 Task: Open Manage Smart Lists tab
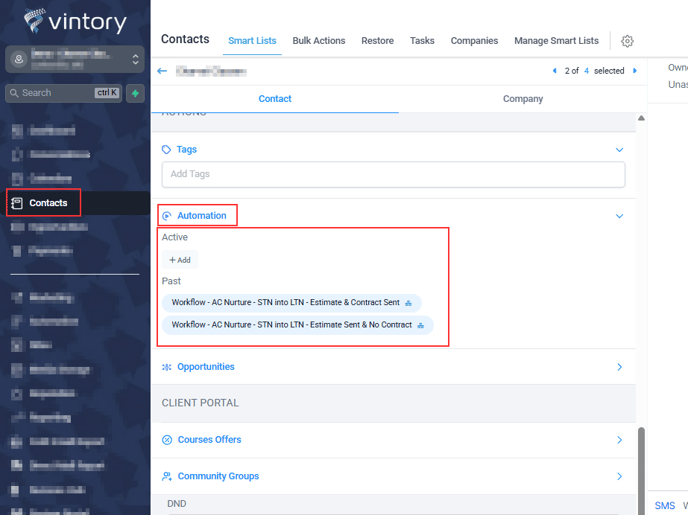click(x=556, y=41)
